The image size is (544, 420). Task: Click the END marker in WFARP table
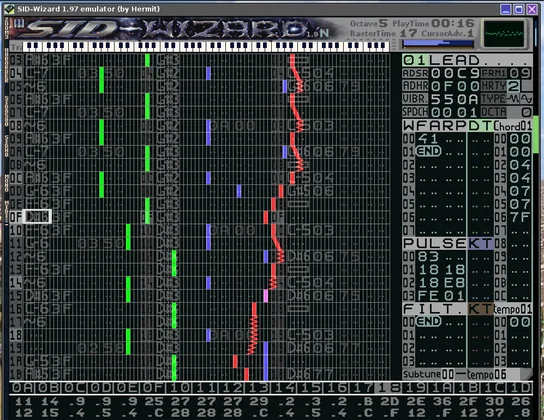pyautogui.click(x=428, y=152)
